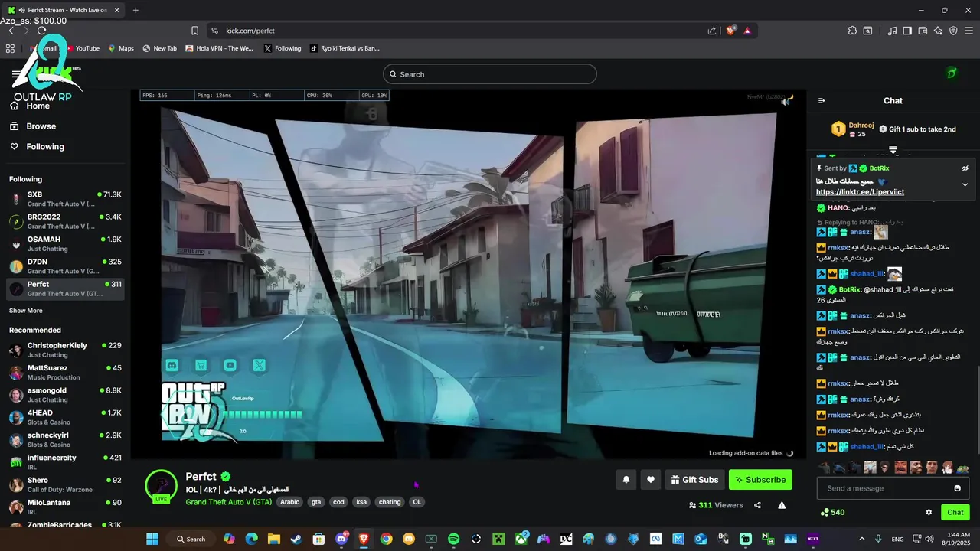Open the YouTube bookmark

click(82, 48)
